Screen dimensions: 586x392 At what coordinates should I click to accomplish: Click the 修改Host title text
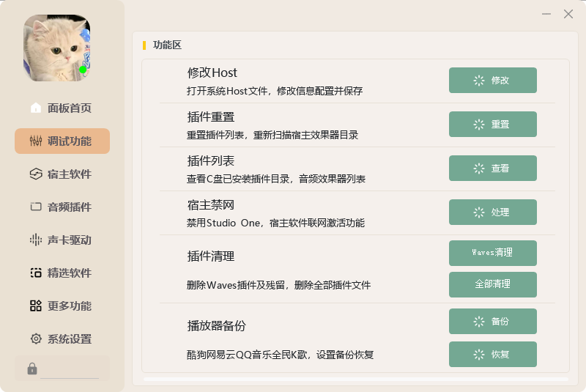click(212, 73)
